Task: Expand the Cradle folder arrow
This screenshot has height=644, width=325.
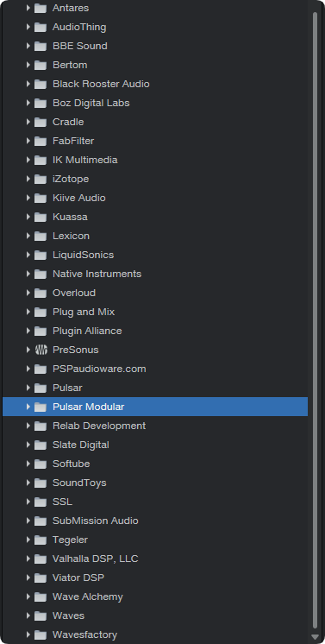Action: (28, 122)
